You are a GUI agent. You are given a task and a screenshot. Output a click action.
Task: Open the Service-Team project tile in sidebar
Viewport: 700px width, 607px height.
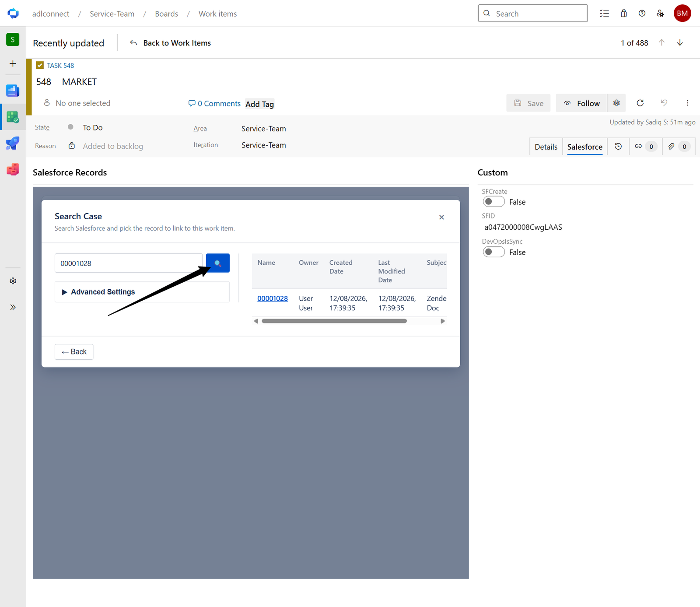(13, 39)
